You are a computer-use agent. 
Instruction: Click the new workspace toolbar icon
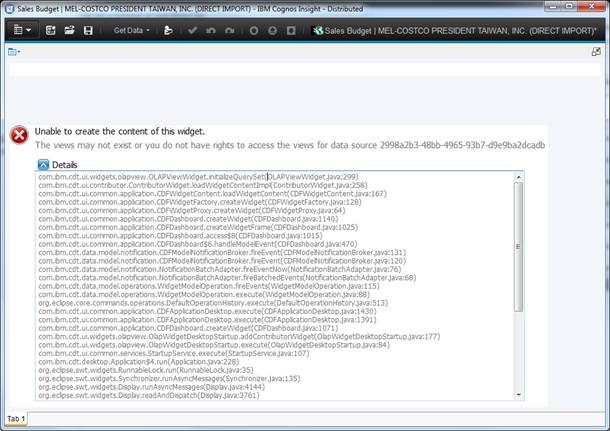click(x=51, y=30)
